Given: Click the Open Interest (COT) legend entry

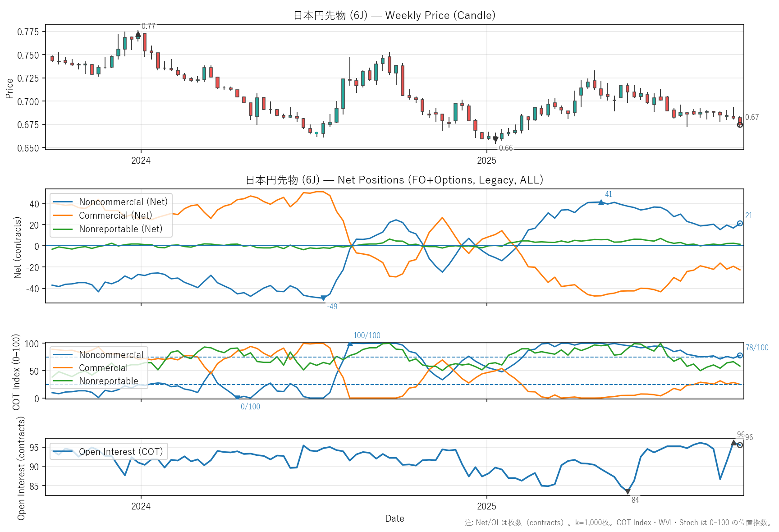Looking at the screenshot, I should [x=120, y=452].
